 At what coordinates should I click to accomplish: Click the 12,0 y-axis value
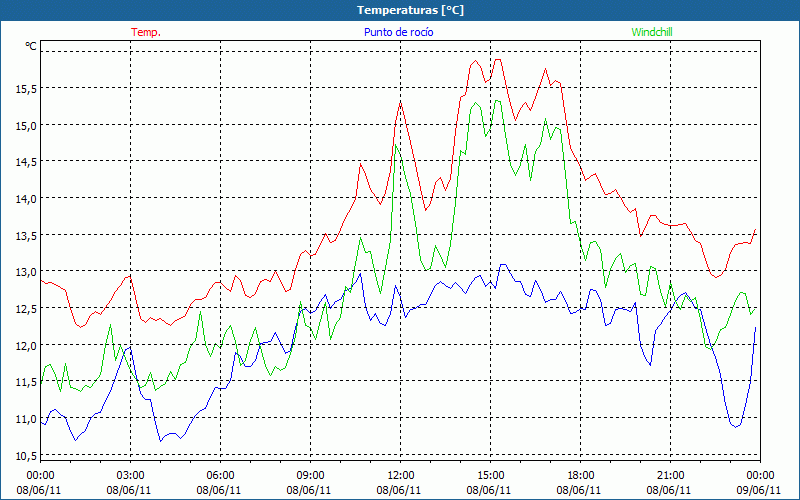(27, 345)
